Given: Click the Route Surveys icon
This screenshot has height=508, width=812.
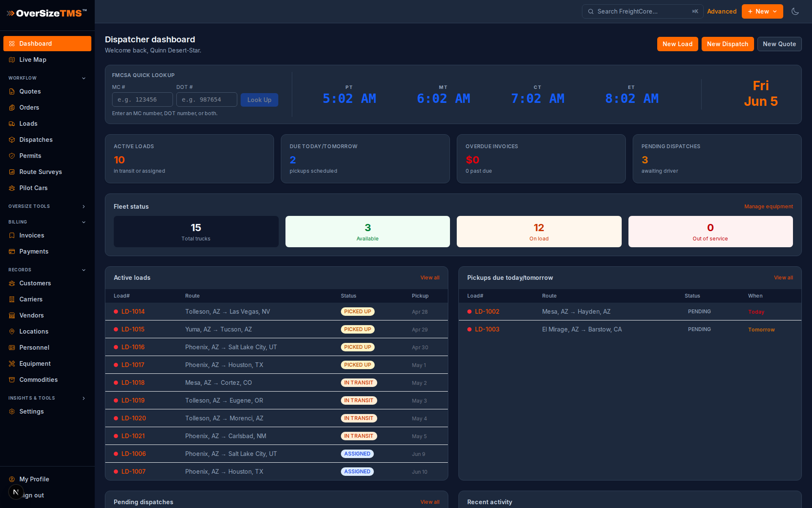Looking at the screenshot, I should click(12, 172).
